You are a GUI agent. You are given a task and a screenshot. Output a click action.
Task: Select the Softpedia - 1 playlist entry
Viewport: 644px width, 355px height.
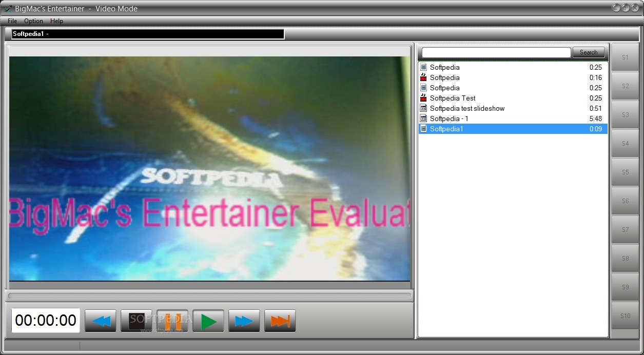(513, 119)
